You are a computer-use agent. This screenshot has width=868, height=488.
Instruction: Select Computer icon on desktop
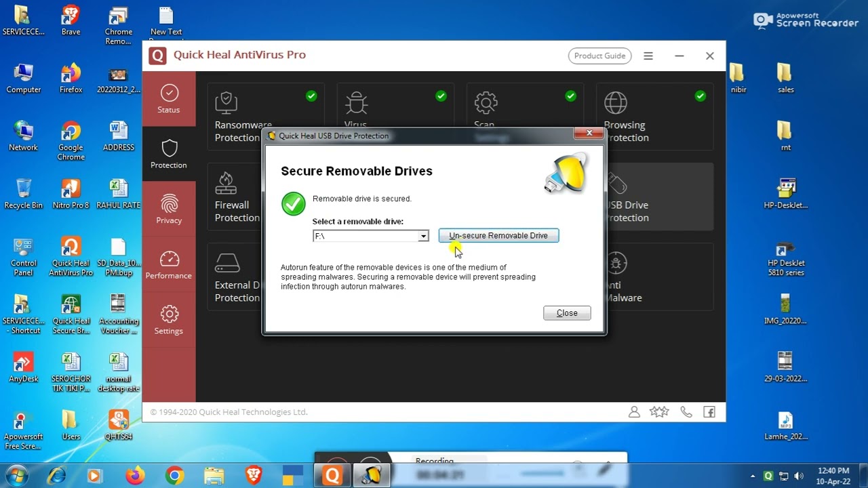[x=23, y=78]
